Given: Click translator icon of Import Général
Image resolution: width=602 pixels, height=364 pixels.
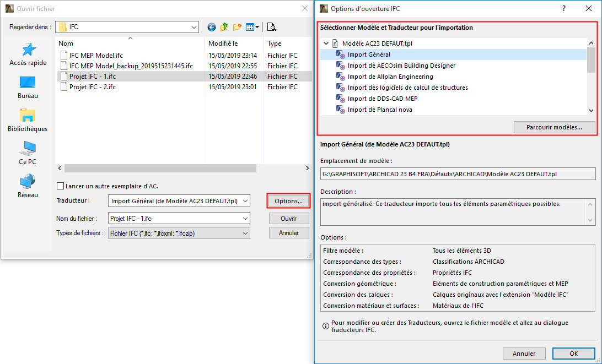Looking at the screenshot, I should [x=341, y=55].
